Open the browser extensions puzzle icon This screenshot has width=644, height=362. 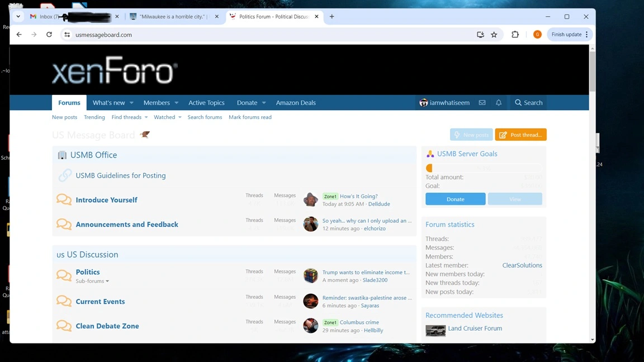coord(515,35)
